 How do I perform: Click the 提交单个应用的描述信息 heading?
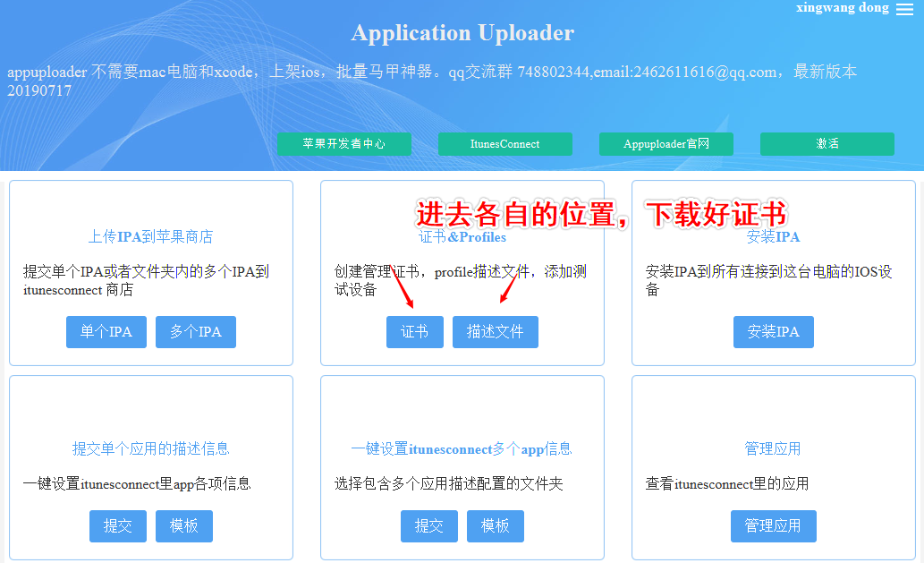(x=151, y=448)
